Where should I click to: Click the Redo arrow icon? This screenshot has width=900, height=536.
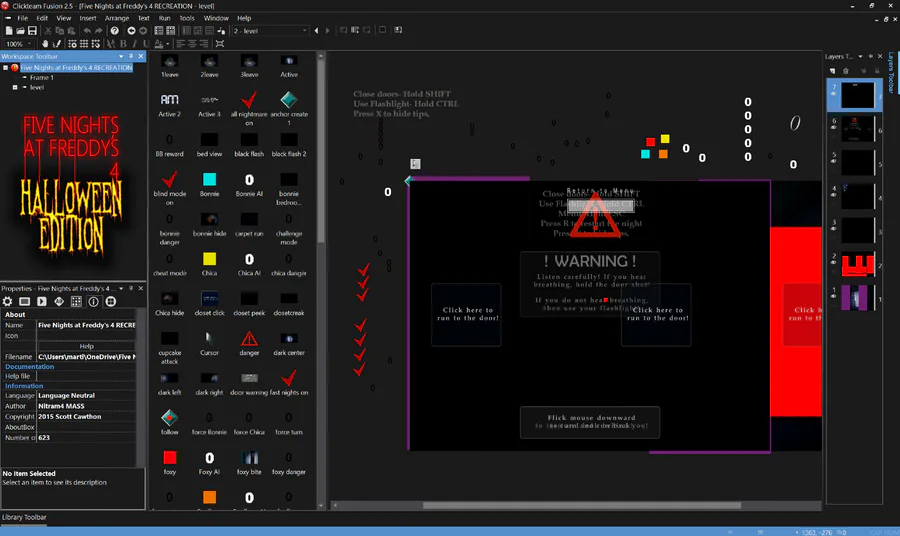click(98, 31)
